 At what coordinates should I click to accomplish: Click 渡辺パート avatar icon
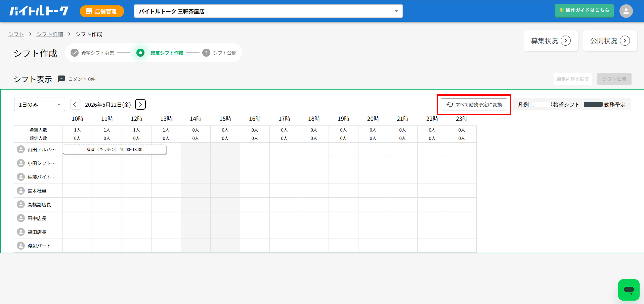coord(21,246)
